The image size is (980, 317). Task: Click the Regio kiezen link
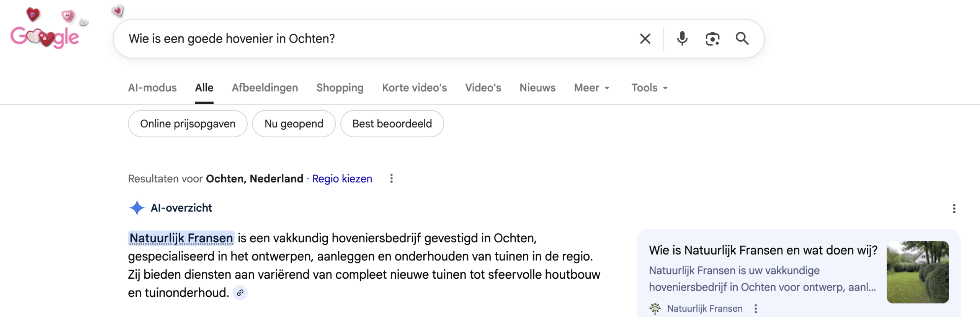point(342,179)
